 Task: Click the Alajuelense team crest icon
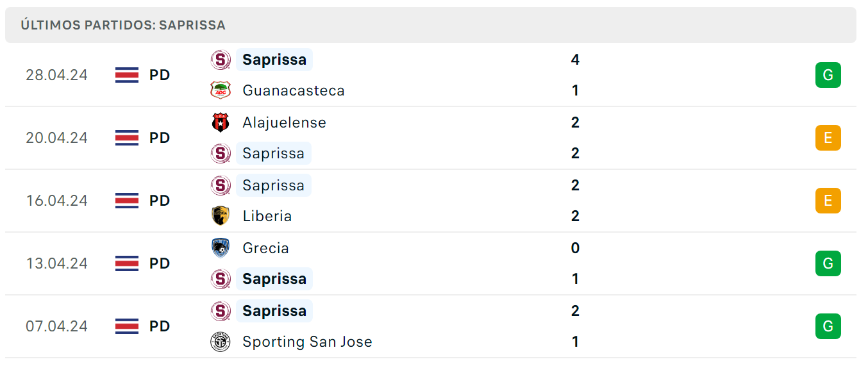[221, 122]
